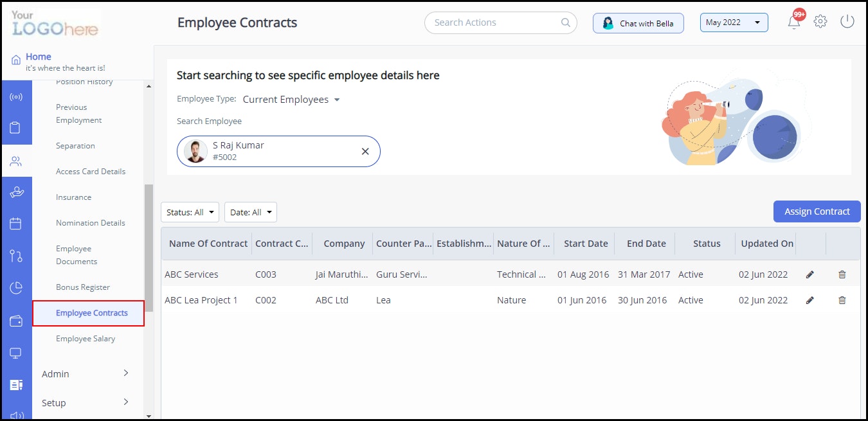Click the Assign Contract button
868x421 pixels.
pyautogui.click(x=817, y=211)
